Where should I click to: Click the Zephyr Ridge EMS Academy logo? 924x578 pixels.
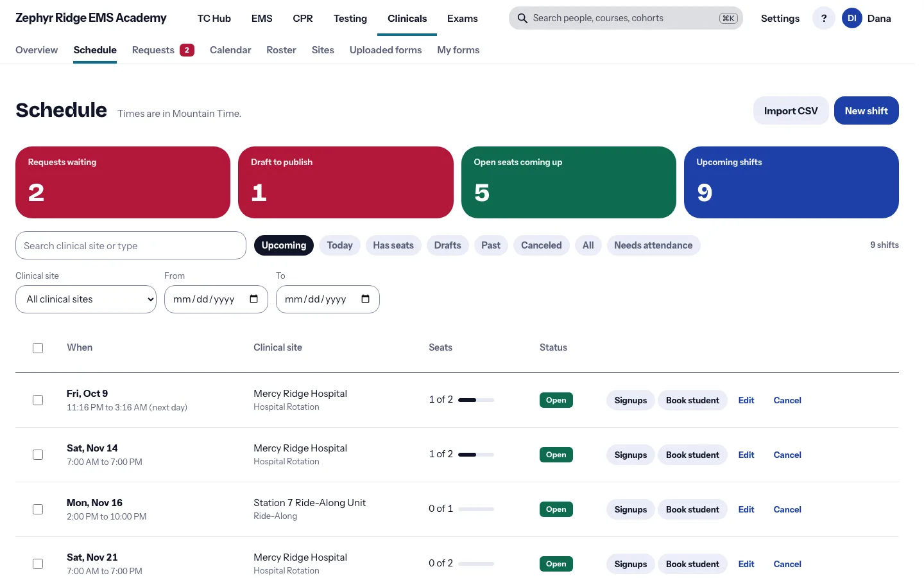(91, 18)
